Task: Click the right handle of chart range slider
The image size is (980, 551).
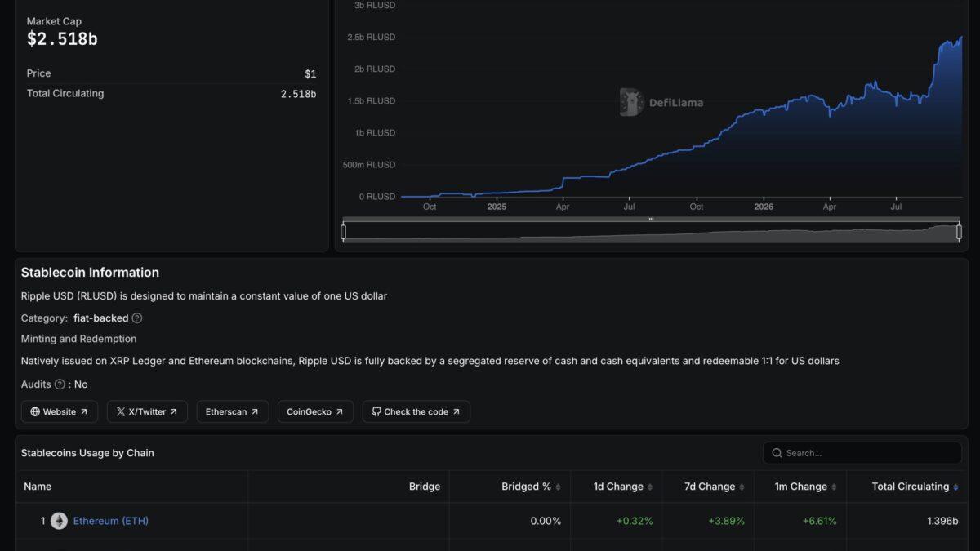Action: click(x=959, y=232)
